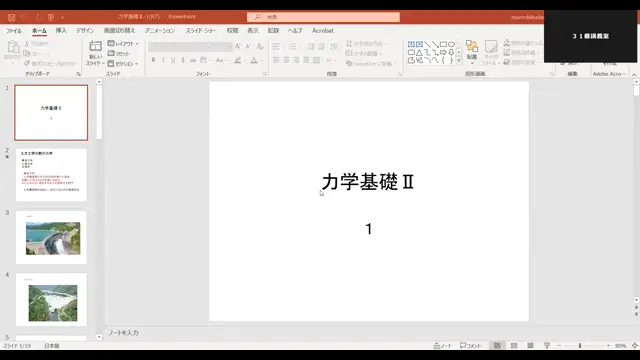This screenshot has width=640, height=360.
Task: Click the notes input area ノートを入力
Action: click(x=123, y=333)
